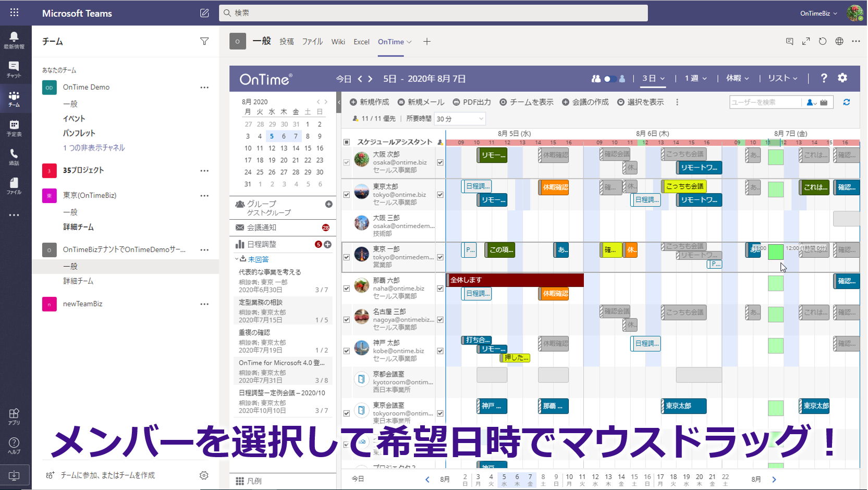Toggle the checkbox left of 那覇 六郎
This screenshot has width=868, height=490.
pos(347,289)
